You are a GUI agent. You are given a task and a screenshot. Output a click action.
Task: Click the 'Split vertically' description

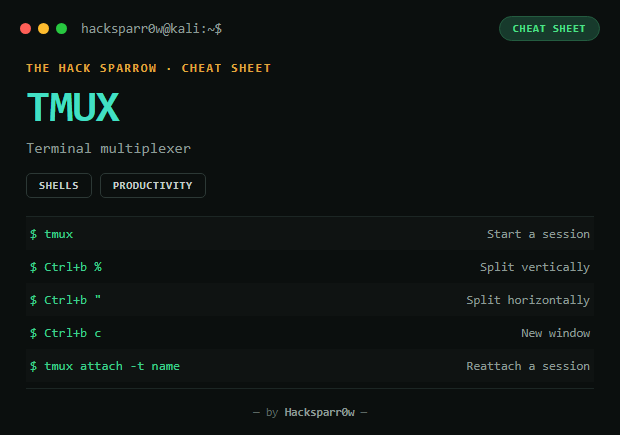pos(535,267)
